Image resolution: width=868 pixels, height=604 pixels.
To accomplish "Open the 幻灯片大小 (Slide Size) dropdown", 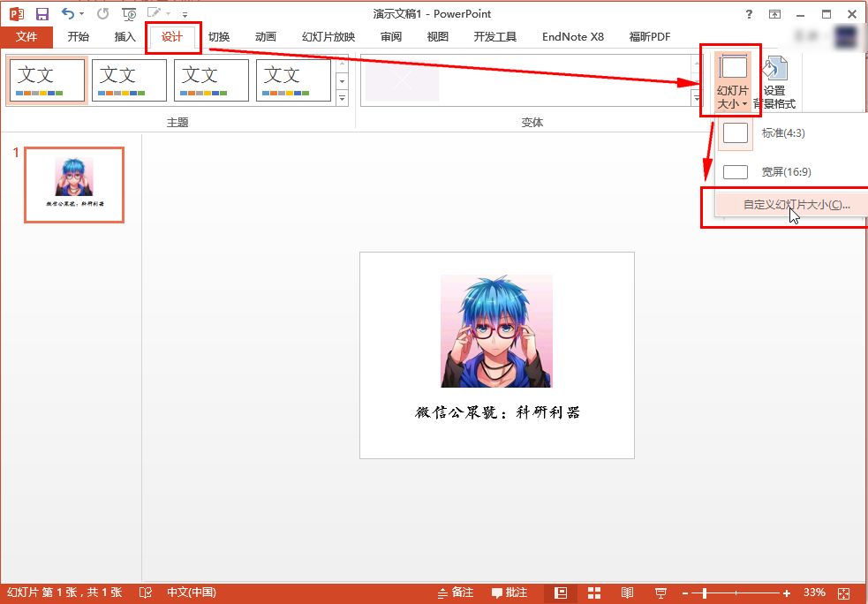I will pyautogui.click(x=732, y=82).
